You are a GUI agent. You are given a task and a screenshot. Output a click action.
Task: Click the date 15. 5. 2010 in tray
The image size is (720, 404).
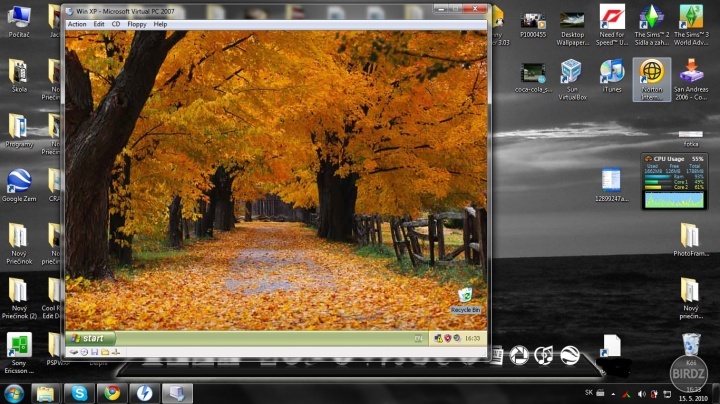click(693, 398)
